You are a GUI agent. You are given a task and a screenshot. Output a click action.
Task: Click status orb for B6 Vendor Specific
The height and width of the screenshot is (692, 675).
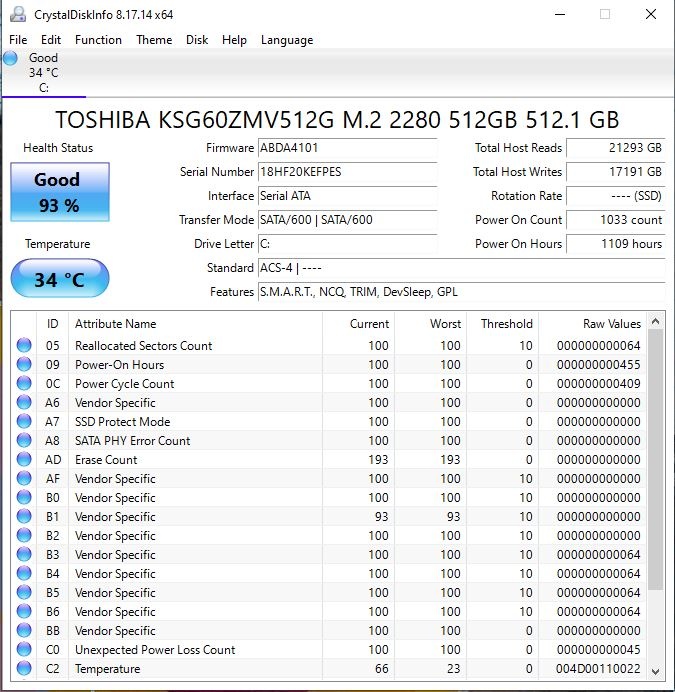[24, 611]
